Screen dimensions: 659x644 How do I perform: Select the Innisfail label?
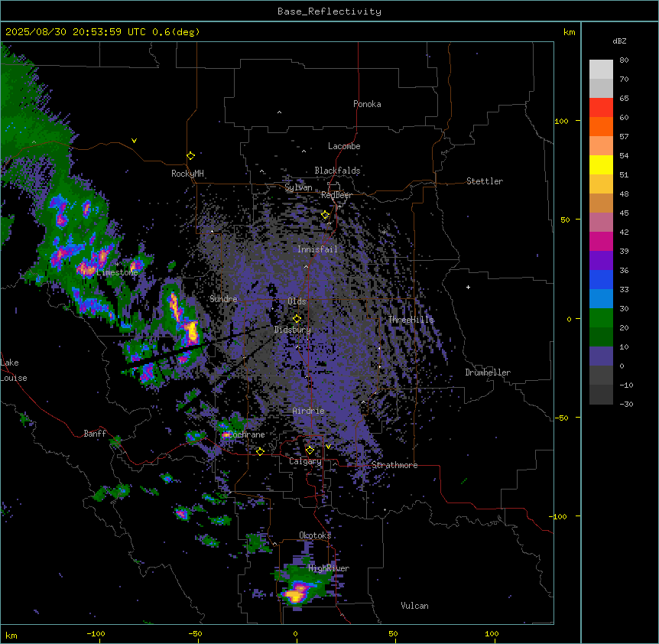tap(317, 249)
